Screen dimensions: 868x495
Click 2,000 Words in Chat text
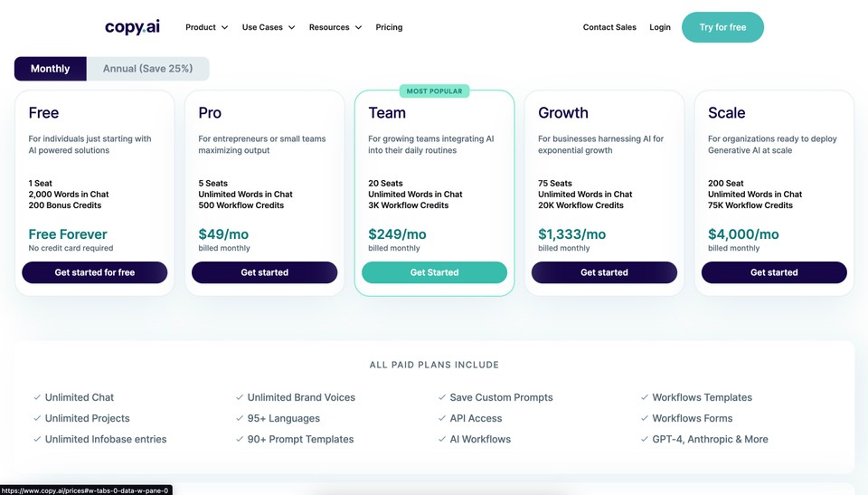click(x=69, y=194)
